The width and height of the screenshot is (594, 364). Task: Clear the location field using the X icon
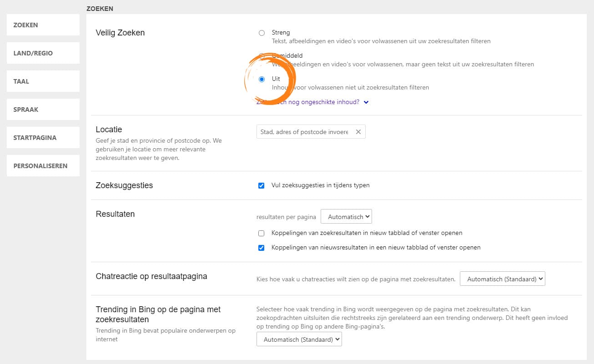coord(358,131)
